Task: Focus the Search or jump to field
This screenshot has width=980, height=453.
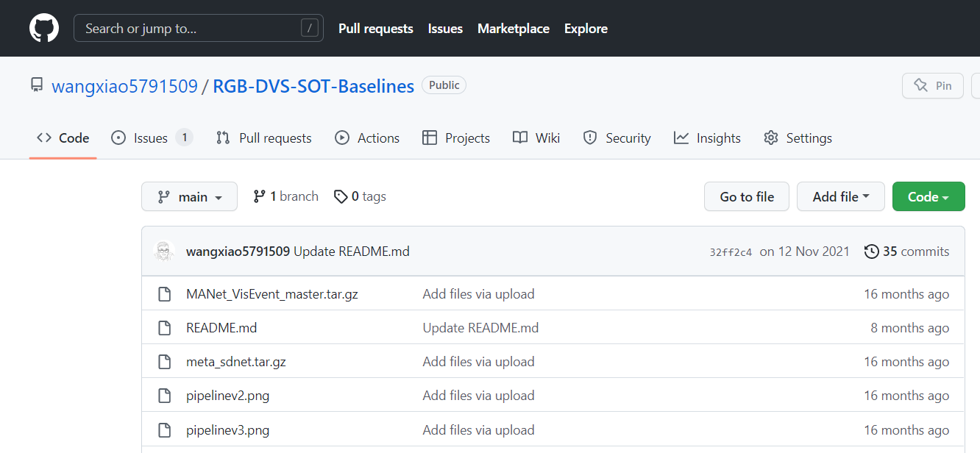Action: tap(199, 28)
